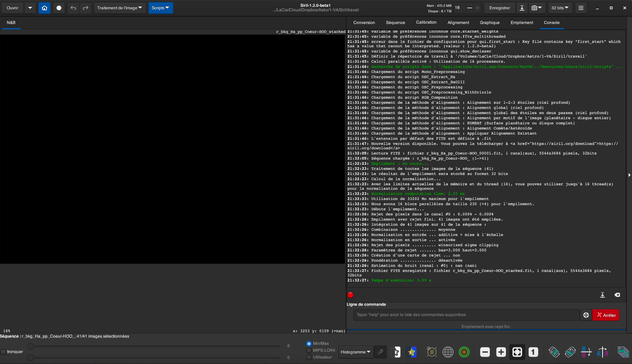The image size is (632, 364).
Task: Show the celestial grid globe icon
Action: click(448, 352)
